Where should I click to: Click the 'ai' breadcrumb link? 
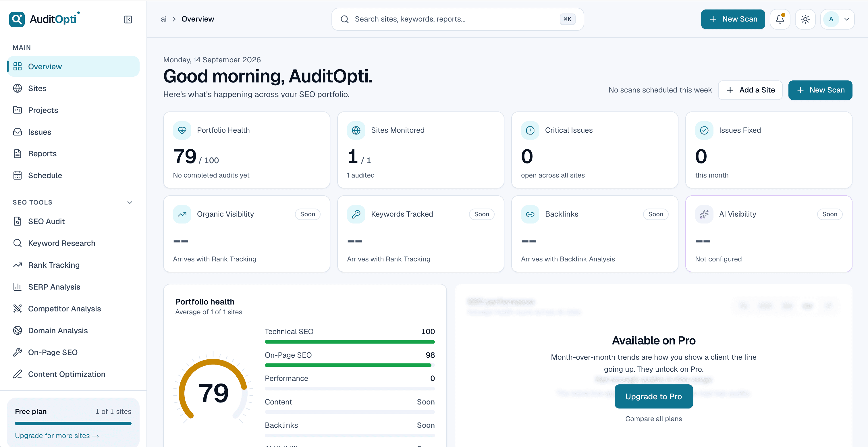coord(163,19)
